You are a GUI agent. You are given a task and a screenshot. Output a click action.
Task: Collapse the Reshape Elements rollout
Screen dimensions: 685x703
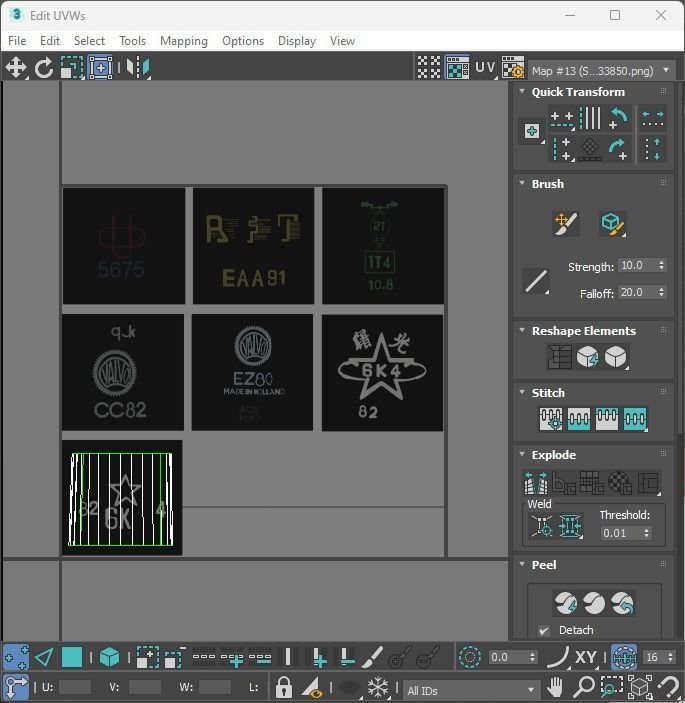click(522, 330)
